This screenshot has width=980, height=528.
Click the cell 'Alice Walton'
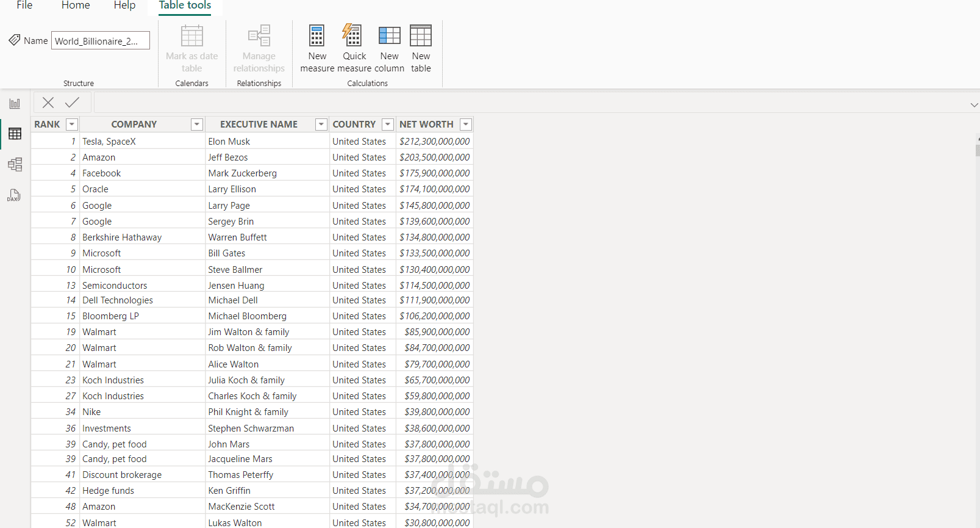click(267, 364)
